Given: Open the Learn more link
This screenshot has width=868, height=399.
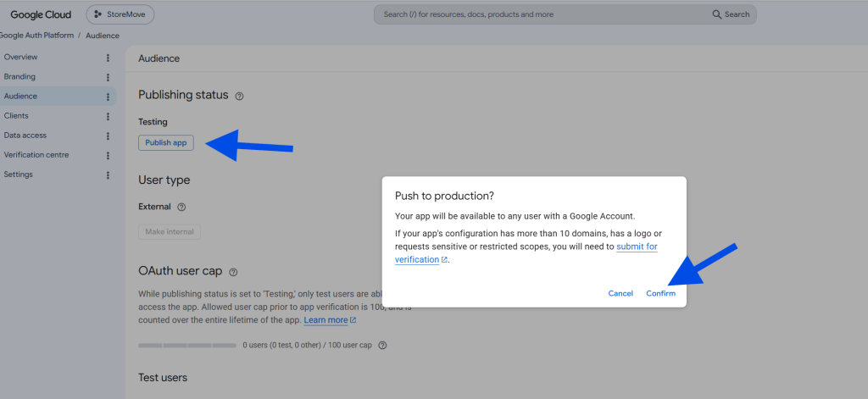Looking at the screenshot, I should (330, 320).
